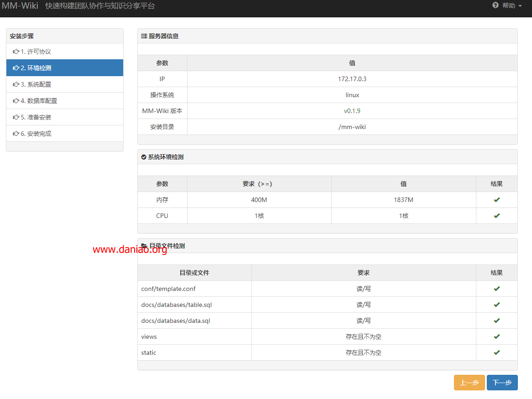Click the server icon in 服务器信息 header

(x=144, y=36)
